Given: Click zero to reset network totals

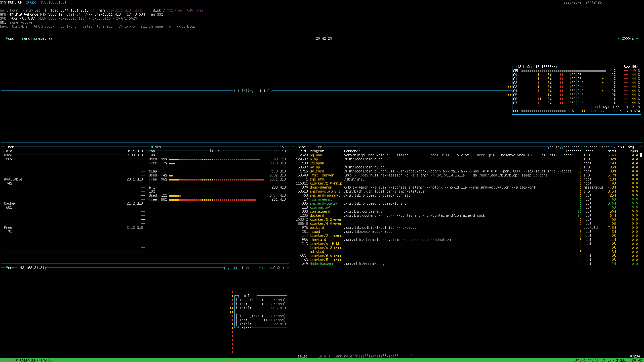Looking at the screenshot, I should click(254, 268).
